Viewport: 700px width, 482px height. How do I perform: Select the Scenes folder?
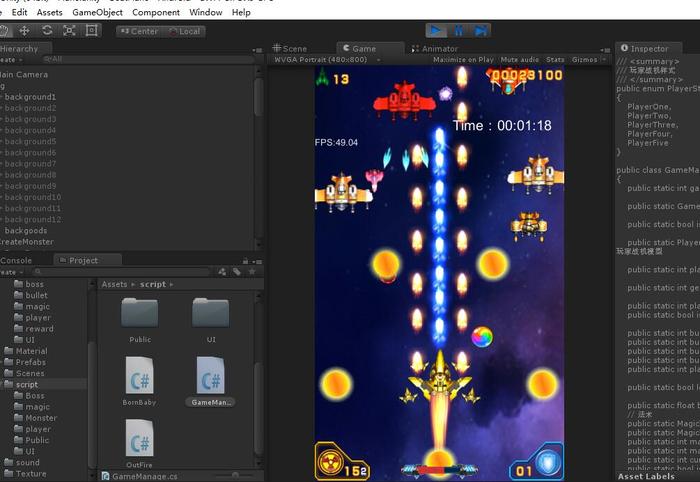click(25, 373)
